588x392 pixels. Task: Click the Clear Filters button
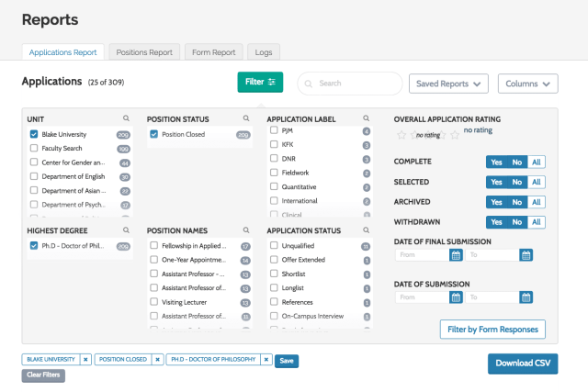click(43, 375)
